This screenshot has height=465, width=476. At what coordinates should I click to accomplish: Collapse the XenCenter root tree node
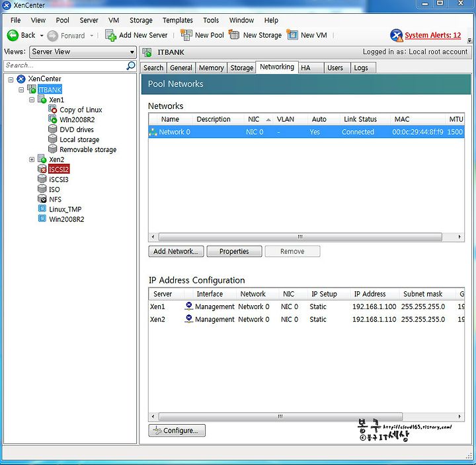pyautogui.click(x=11, y=80)
